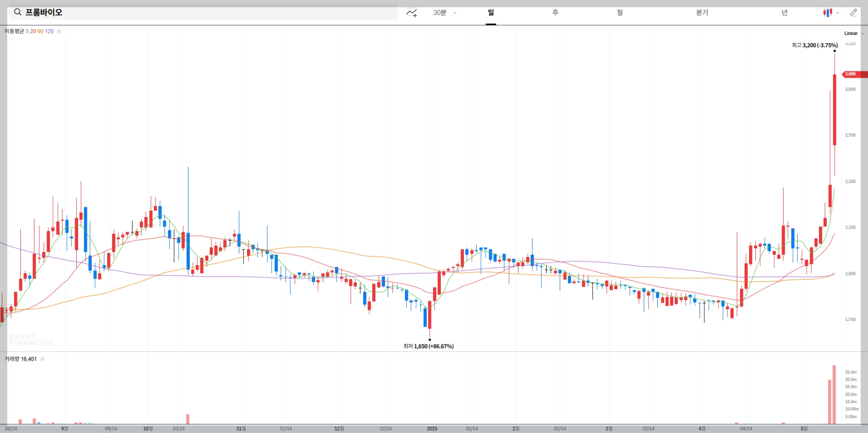The image size is (868, 433).
Task: Click the 10.00m volume axis label
Action: (x=852, y=409)
